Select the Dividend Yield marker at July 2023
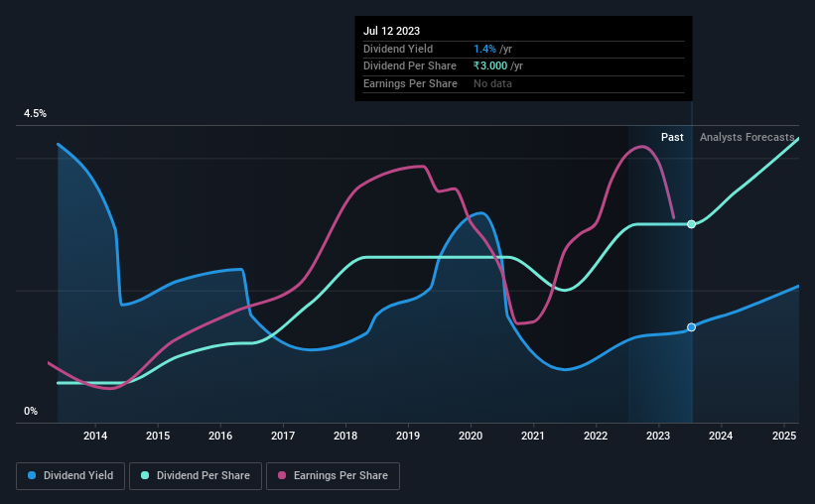The height and width of the screenshot is (504, 815). click(691, 327)
